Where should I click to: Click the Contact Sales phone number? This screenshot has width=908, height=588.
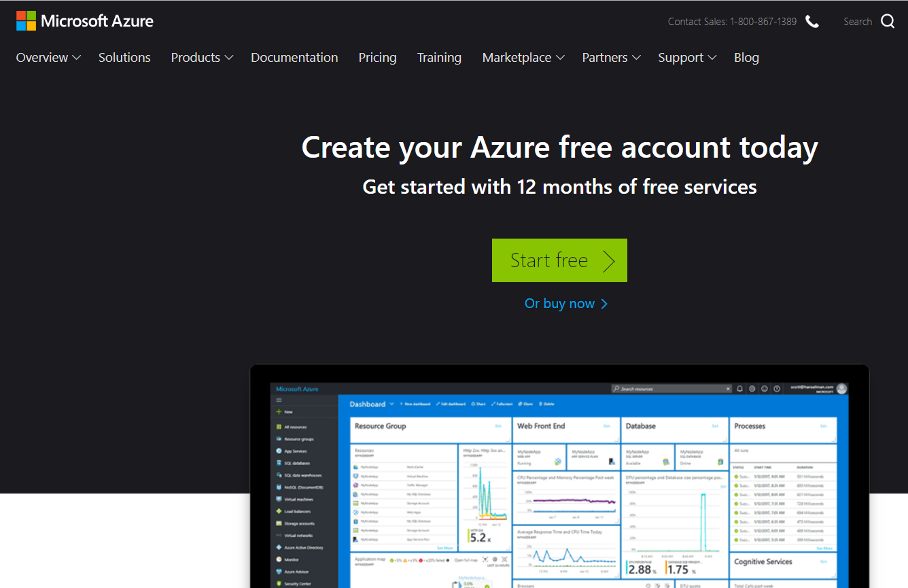(x=763, y=22)
